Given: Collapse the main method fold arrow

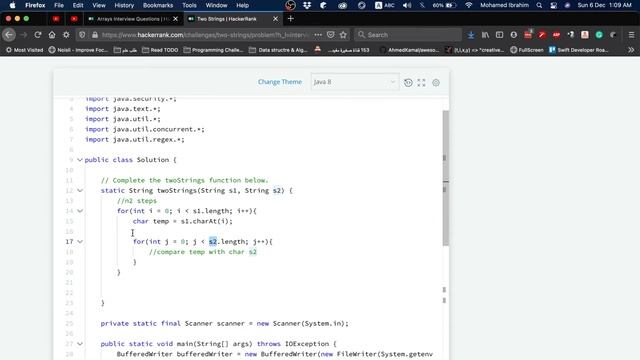Looking at the screenshot, I should pos(80,344).
